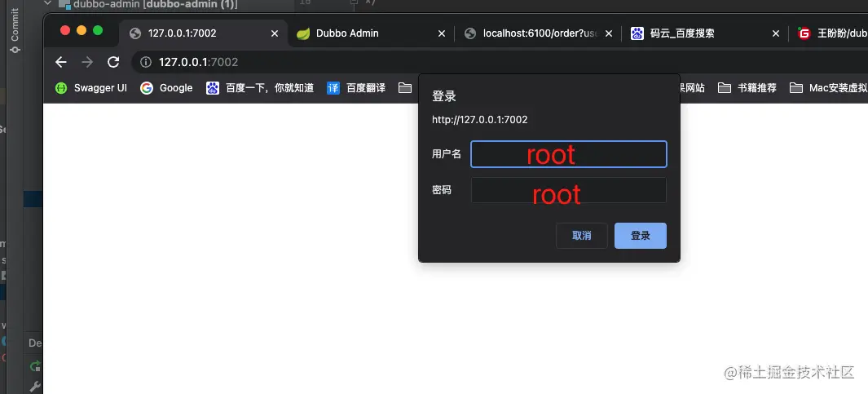The height and width of the screenshot is (394, 868).
Task: Open the Google bookmark
Action: point(166,87)
